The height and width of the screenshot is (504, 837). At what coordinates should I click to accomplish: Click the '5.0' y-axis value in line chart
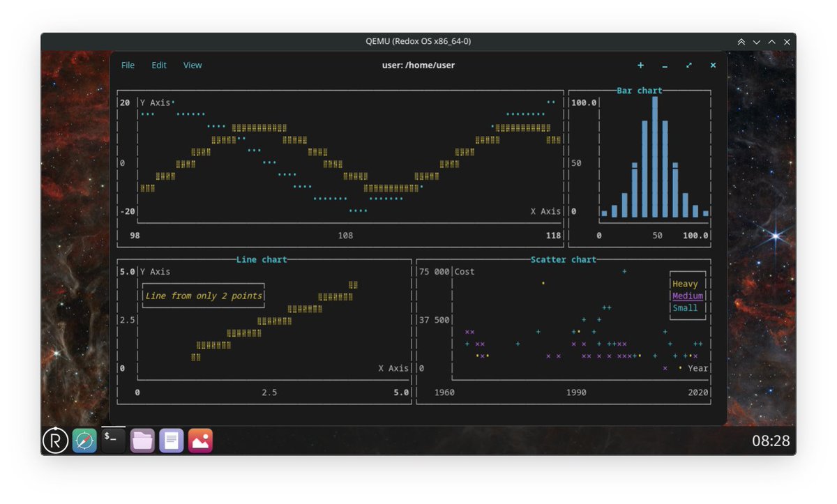127,272
